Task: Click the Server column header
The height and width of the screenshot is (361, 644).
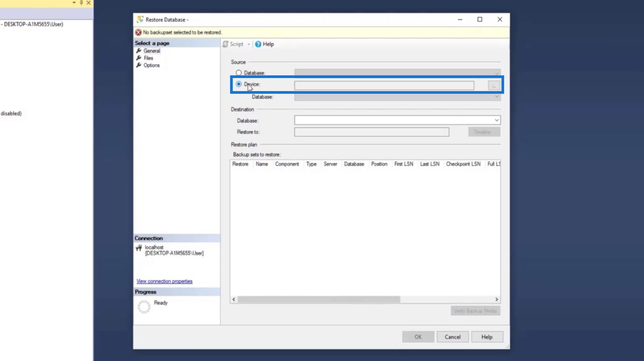Action: (330, 164)
